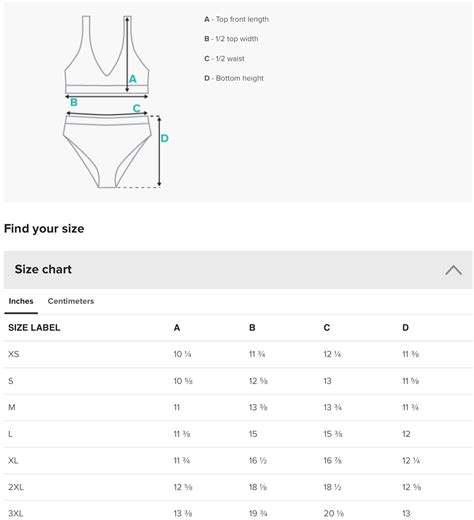Click the teal letter B on diagram

(74, 102)
